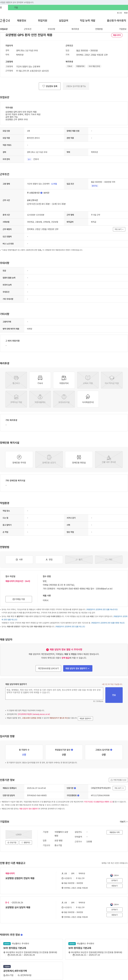Click the 필기 screening method box
This screenshot has height=980, width=128.
[x=79, y=560]
